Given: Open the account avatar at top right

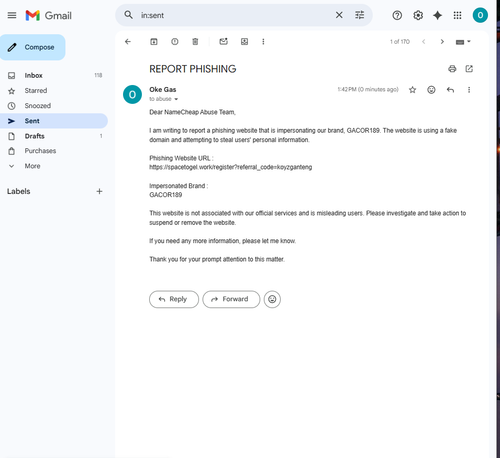Looking at the screenshot, I should pos(480,15).
